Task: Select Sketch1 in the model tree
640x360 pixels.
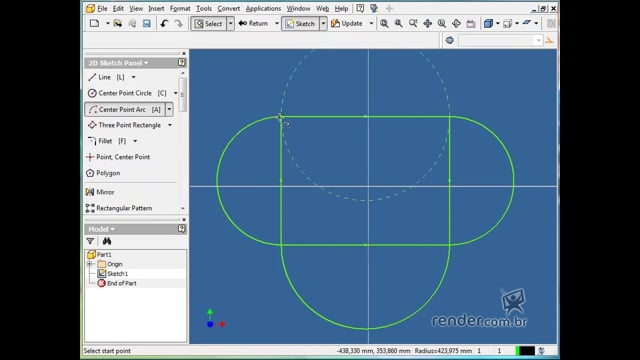Action: point(113,273)
